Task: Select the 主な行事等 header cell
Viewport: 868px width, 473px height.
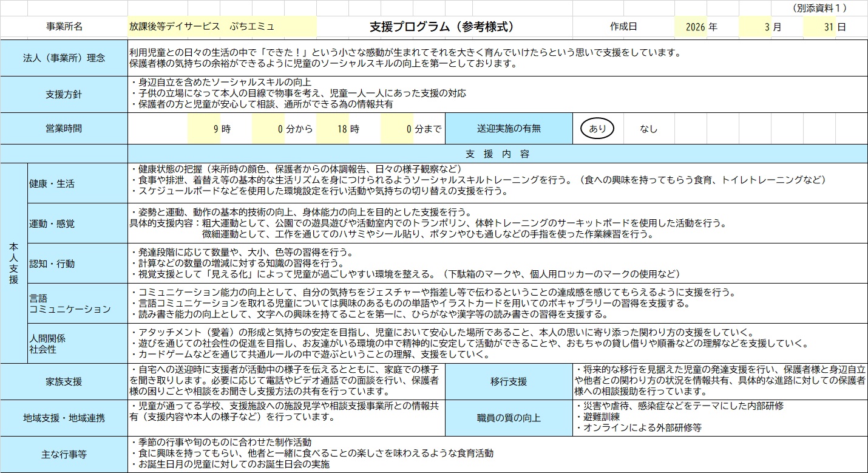Action: coord(64,454)
